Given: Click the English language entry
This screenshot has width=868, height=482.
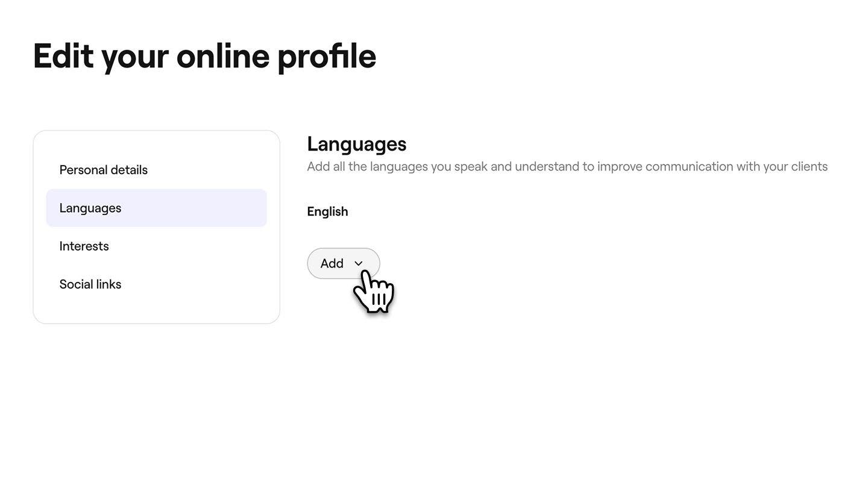Looking at the screenshot, I should [x=327, y=211].
